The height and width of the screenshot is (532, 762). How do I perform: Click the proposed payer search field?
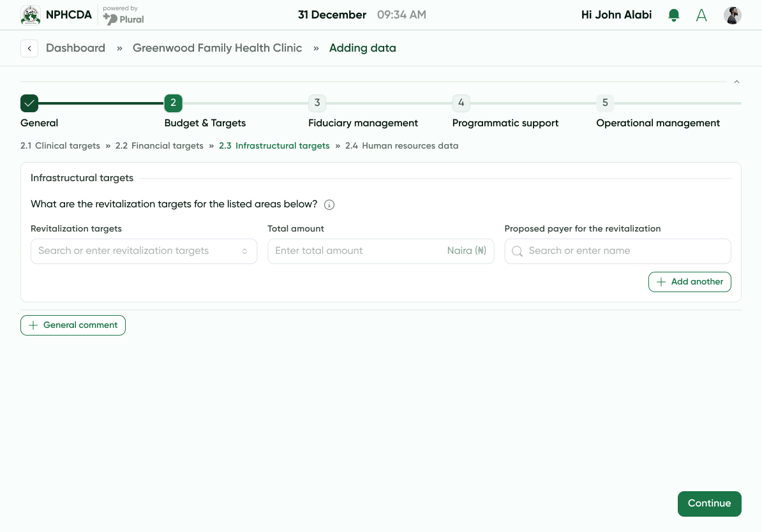pos(618,251)
